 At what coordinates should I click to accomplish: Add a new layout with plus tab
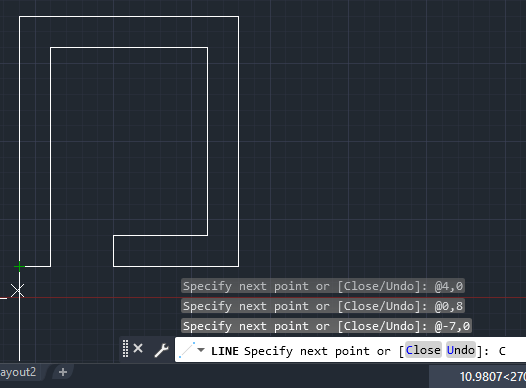coord(63,372)
